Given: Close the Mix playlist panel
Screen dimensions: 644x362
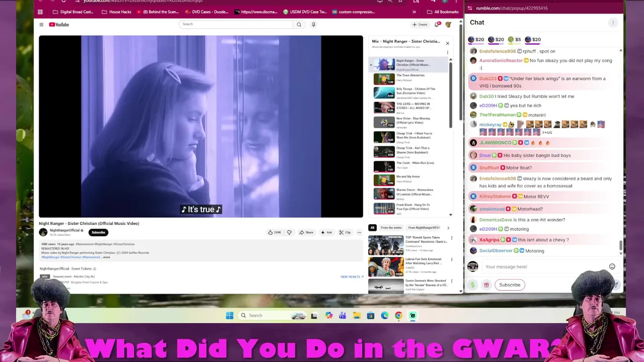Looking at the screenshot, I should click(x=447, y=43).
